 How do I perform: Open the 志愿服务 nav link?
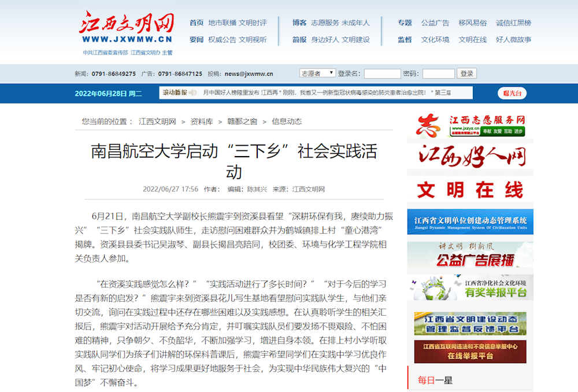[325, 23]
